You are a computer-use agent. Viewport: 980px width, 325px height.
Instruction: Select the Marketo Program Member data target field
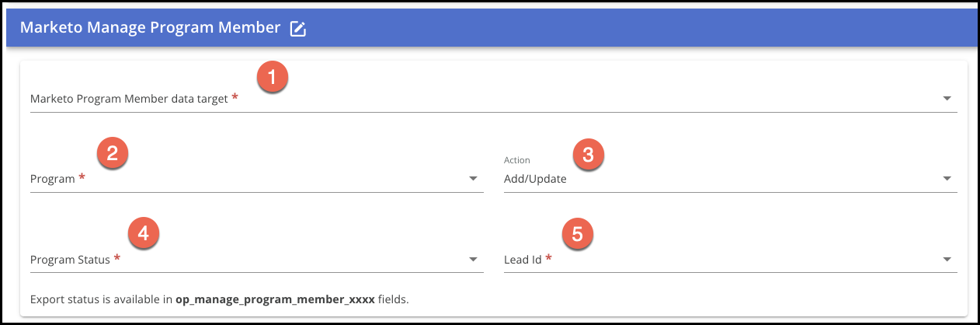pos(493,99)
